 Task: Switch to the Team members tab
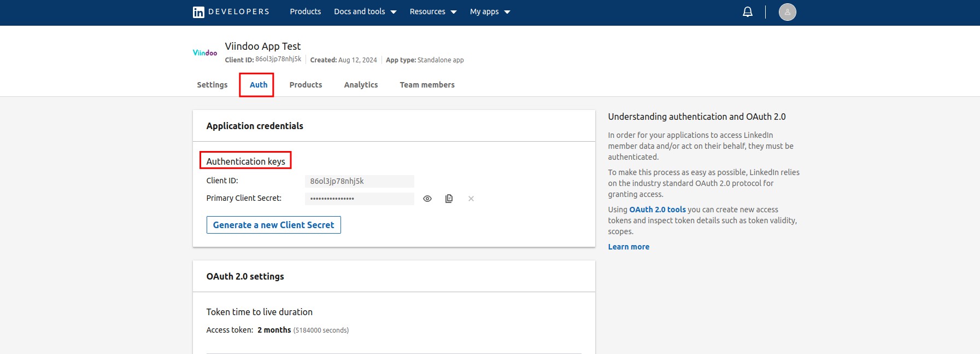(427, 85)
